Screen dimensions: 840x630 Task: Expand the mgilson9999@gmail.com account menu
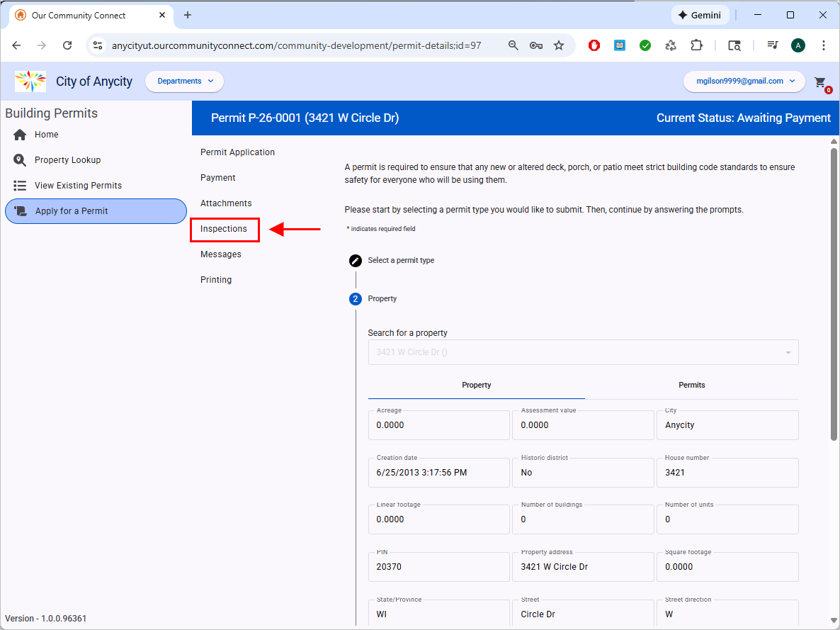click(744, 81)
